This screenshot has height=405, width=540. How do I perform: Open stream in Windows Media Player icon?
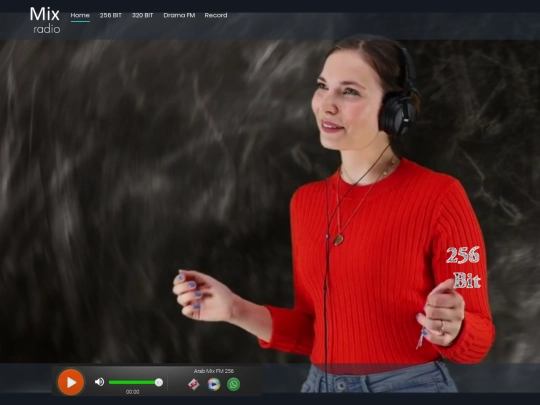[x=214, y=384]
